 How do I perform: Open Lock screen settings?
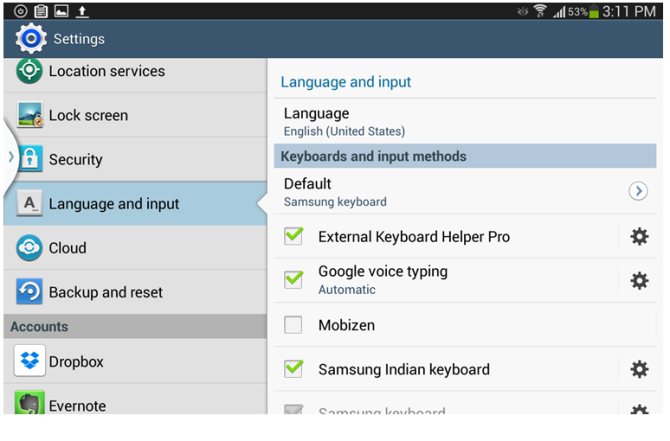pyautogui.click(x=135, y=115)
